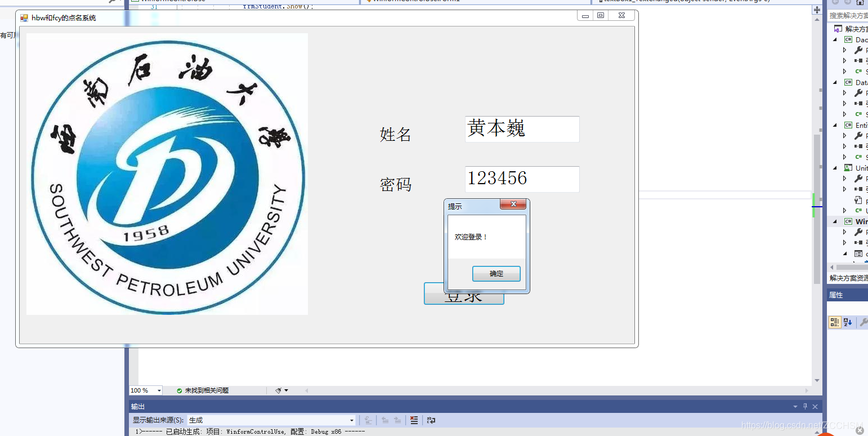868x436 pixels.
Task: Click the code cleanup broom icon
Action: tap(279, 390)
